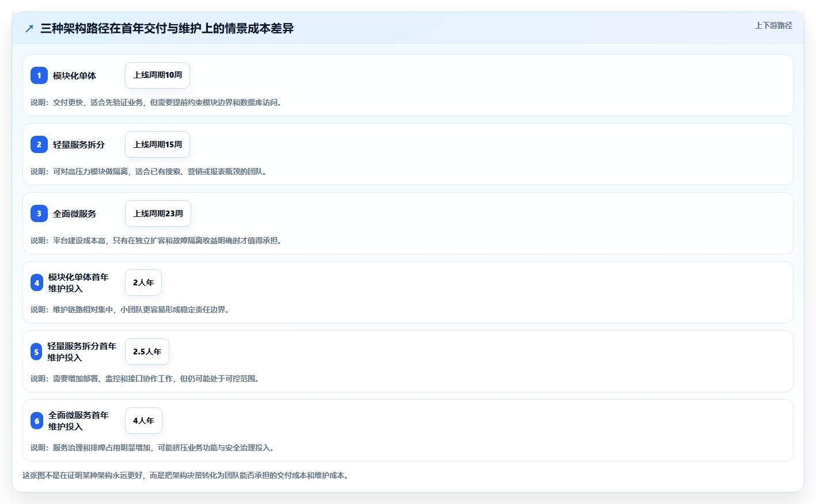
Task: Select the 轻量服务拆分 item label
Action: tap(79, 144)
